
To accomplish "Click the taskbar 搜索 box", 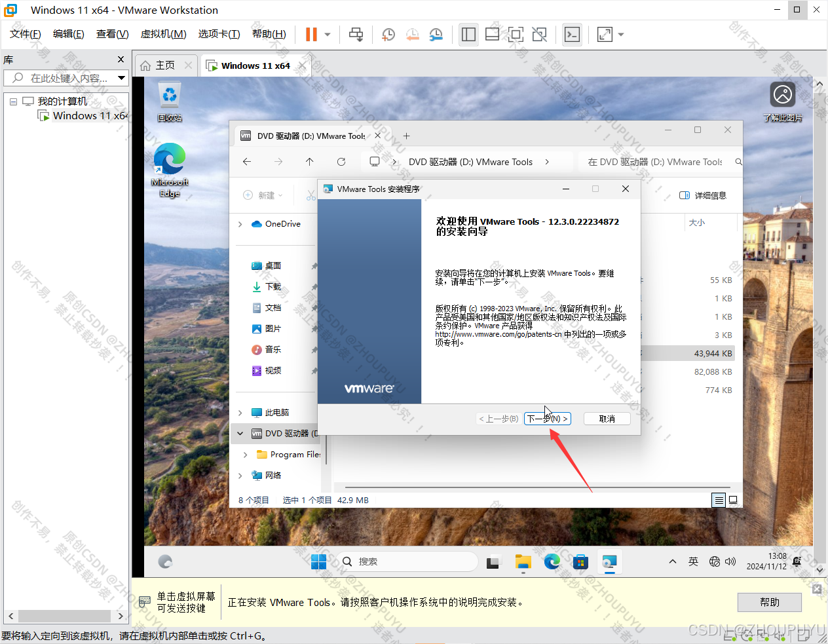I will 408,561.
